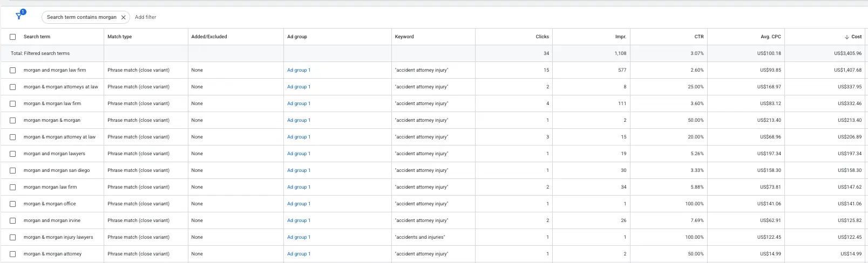868x263 pixels.
Task: Select search term 'morgan and morgan irvine'
Action: point(52,220)
